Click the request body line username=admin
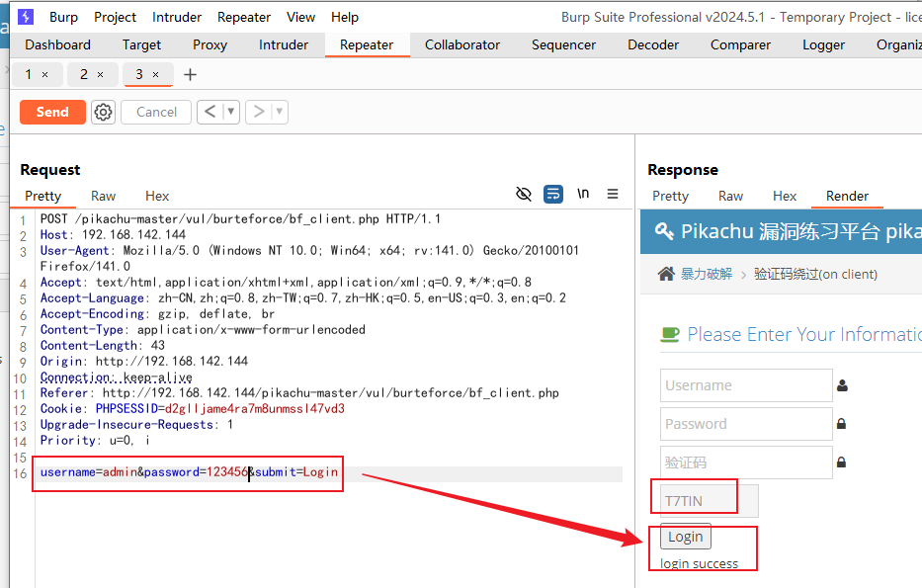 [189, 472]
